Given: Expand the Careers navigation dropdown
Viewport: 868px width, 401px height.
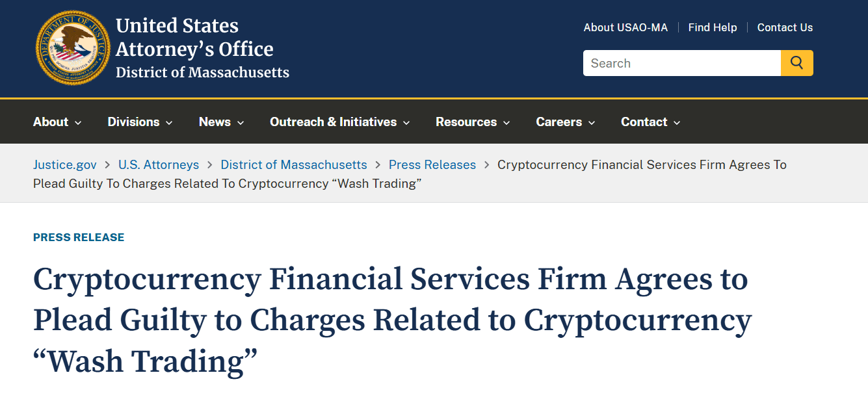Looking at the screenshot, I should (x=564, y=122).
